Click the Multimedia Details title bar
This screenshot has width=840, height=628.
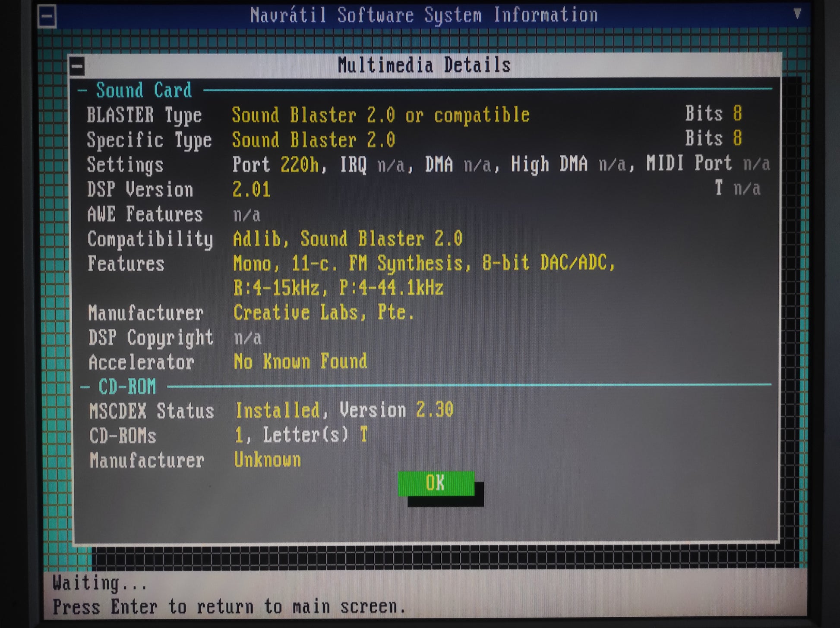click(424, 66)
